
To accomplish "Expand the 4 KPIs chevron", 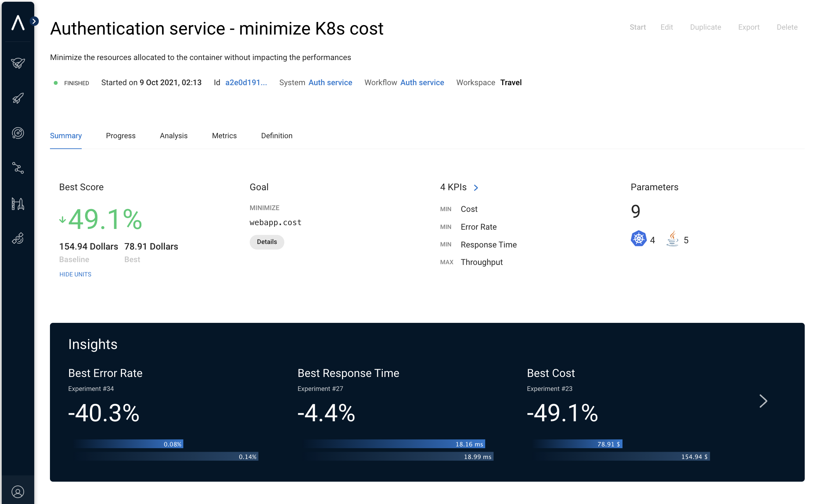I will pyautogui.click(x=476, y=188).
